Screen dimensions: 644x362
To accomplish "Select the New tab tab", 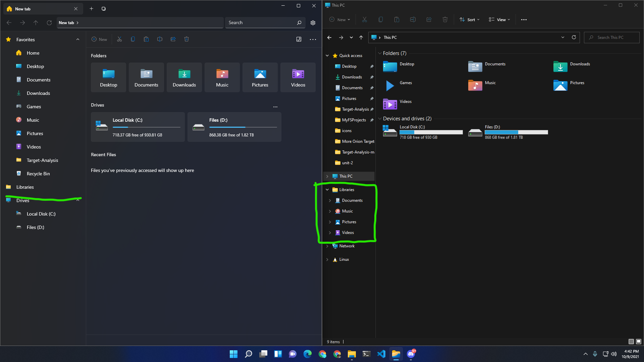I will click(x=34, y=9).
